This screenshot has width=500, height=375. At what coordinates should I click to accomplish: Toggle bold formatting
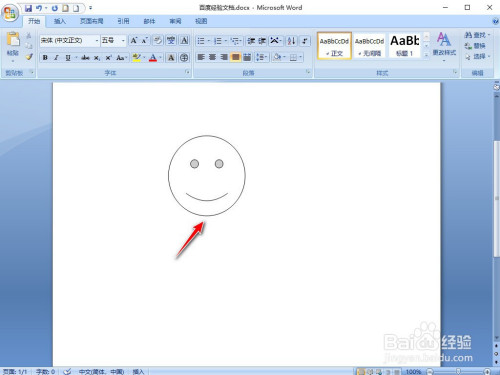click(x=45, y=58)
